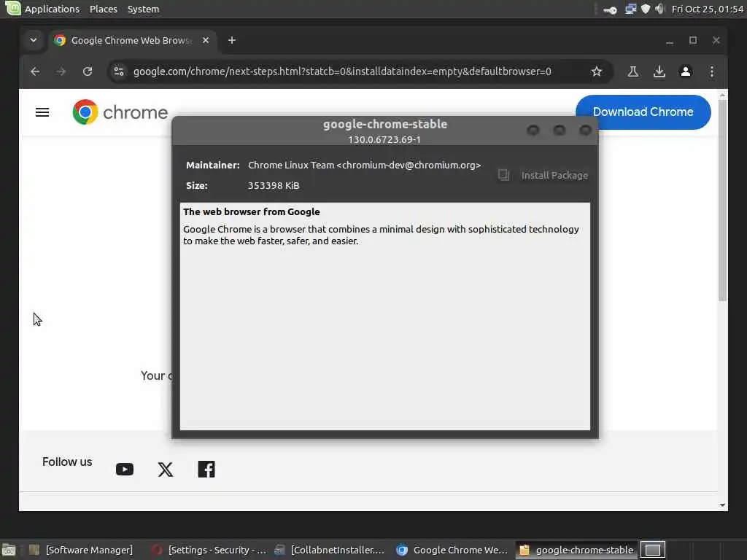747x560 pixels.
Task: Open the Applications menu
Action: click(x=52, y=9)
